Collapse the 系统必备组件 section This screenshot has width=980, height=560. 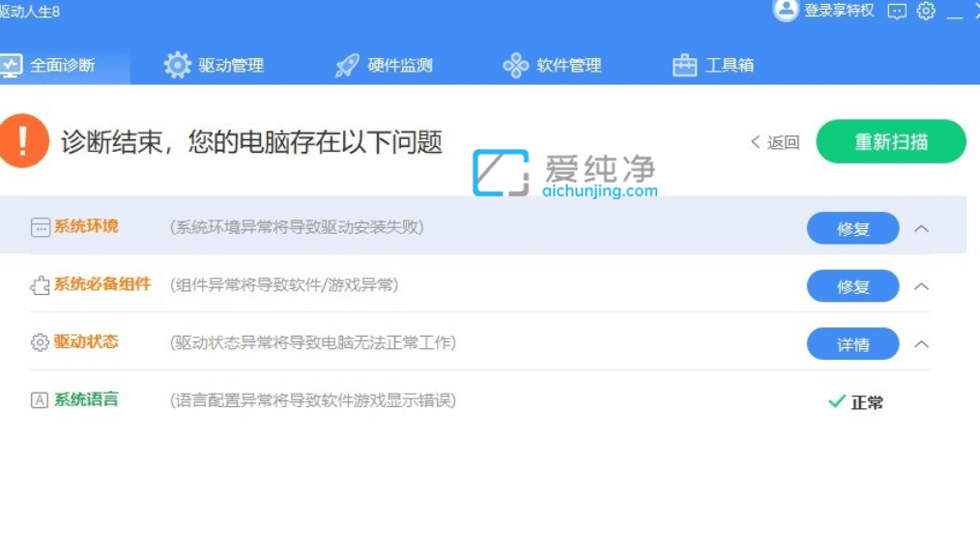921,286
